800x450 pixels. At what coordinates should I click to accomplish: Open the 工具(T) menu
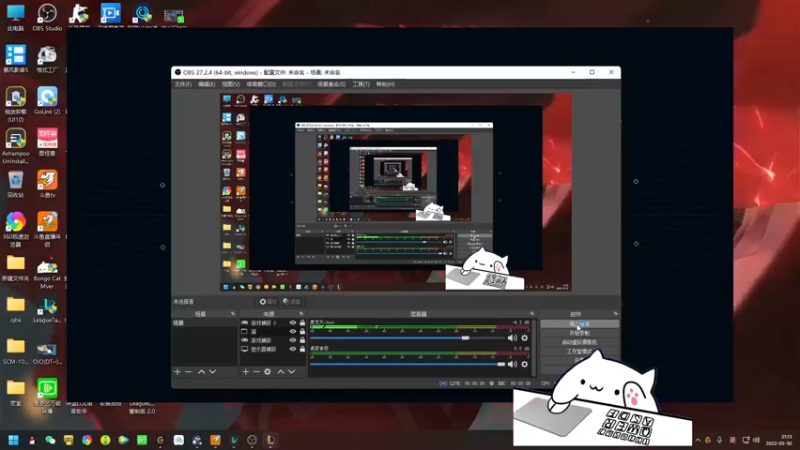click(x=361, y=84)
